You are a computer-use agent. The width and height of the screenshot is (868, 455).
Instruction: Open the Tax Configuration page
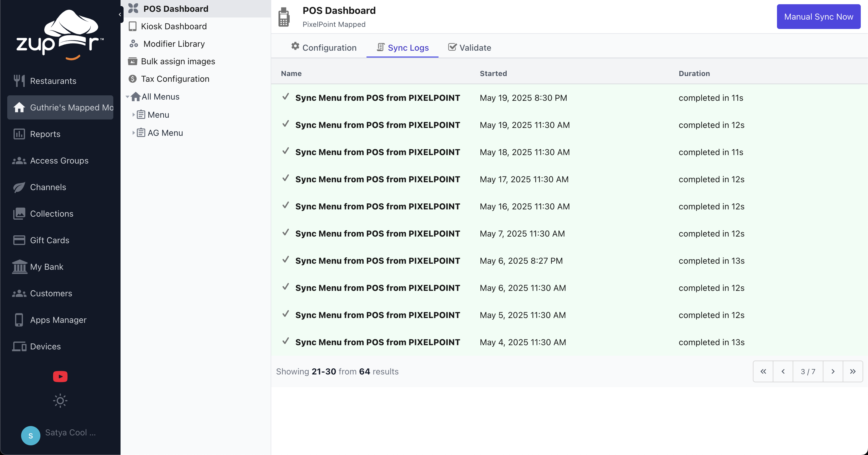tap(175, 79)
